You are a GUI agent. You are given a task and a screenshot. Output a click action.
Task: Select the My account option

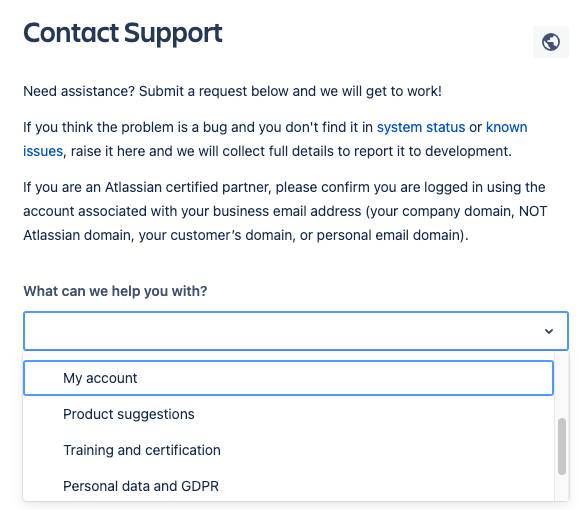point(288,378)
